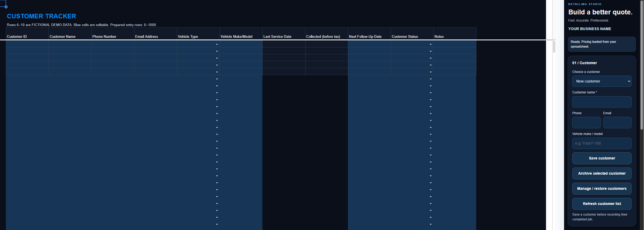Click the Customer name input field
Viewport: 644px width, 230px height.
point(602,102)
